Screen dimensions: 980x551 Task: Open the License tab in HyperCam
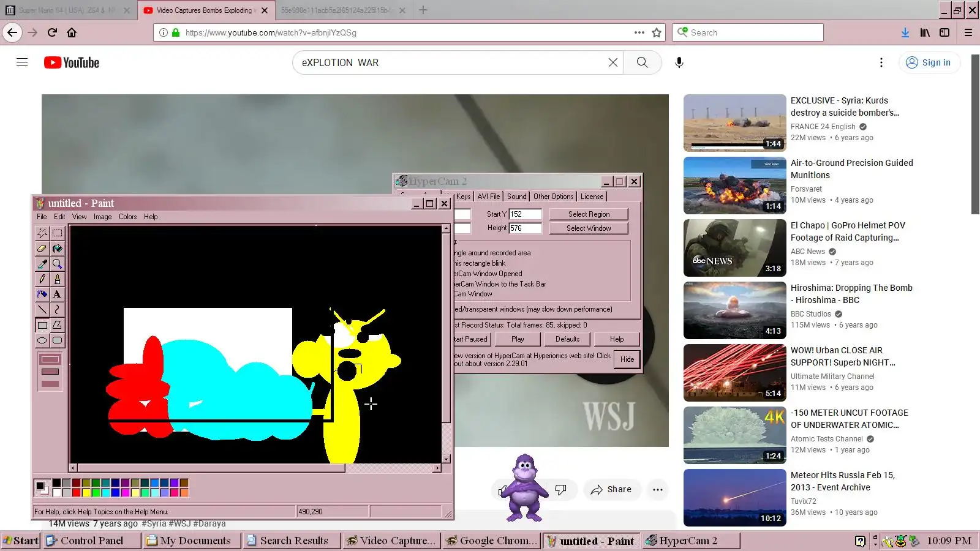[592, 197]
